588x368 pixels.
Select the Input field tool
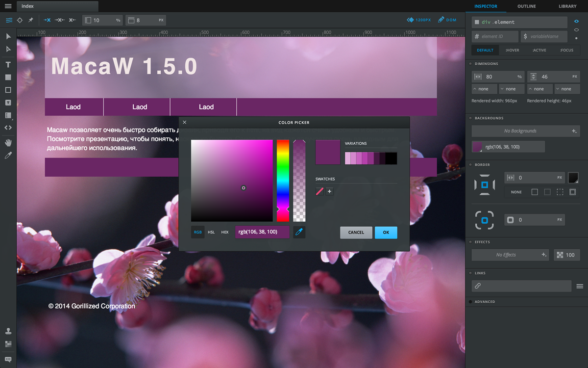pyautogui.click(x=8, y=116)
